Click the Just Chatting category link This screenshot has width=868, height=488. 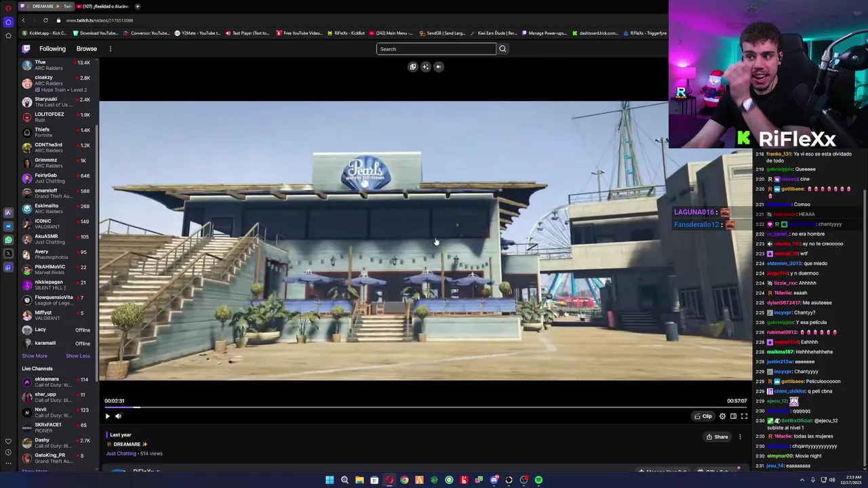click(121, 453)
